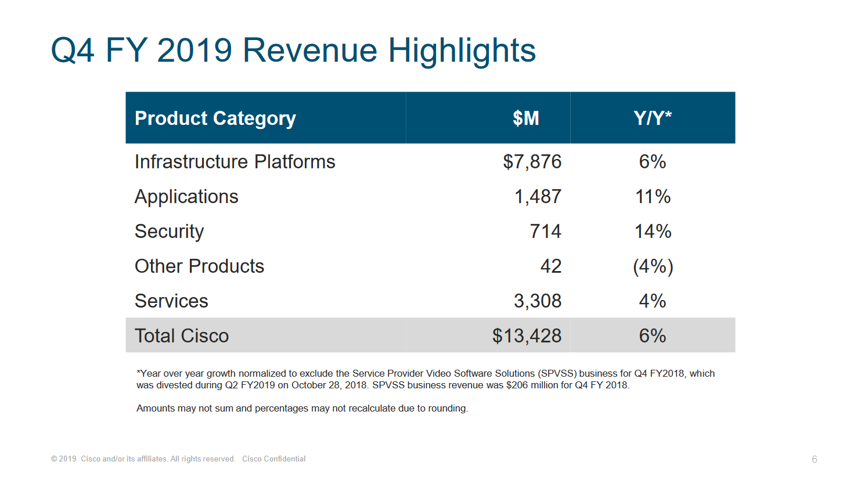Image resolution: width=868 pixels, height=487 pixels.
Task: Select the '1,487' revenue value
Action: (538, 197)
